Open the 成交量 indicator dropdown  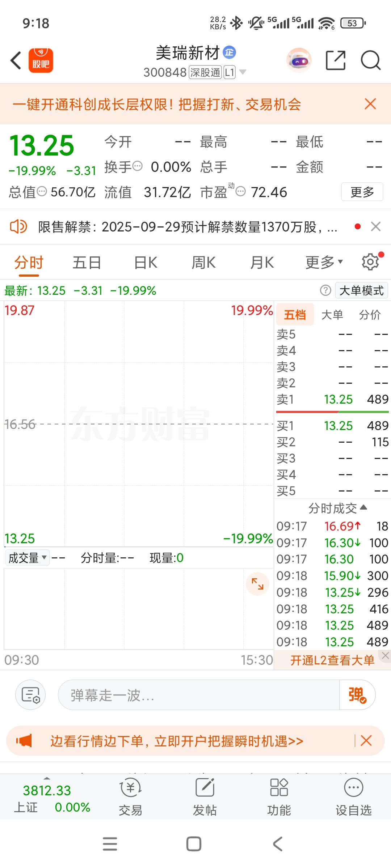[x=27, y=558]
